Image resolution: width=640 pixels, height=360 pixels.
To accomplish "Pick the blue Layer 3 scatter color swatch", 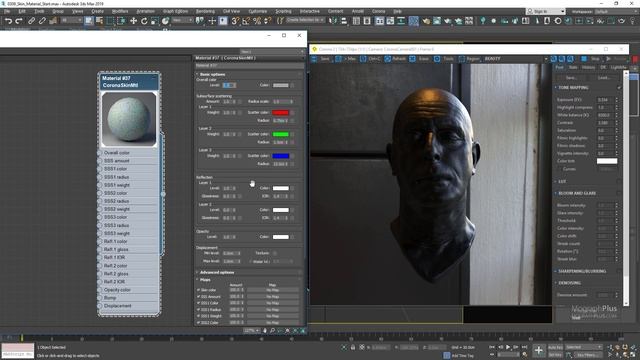I will click(280, 156).
